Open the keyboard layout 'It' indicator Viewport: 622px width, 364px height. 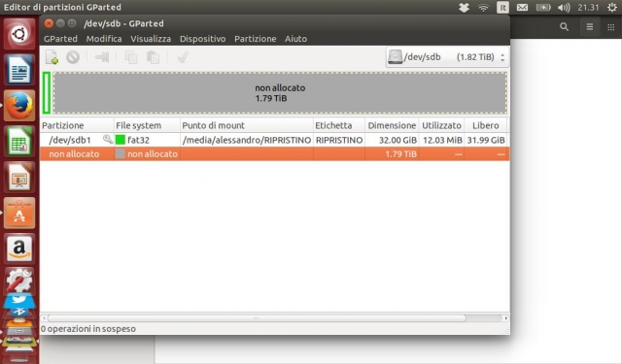pos(502,8)
